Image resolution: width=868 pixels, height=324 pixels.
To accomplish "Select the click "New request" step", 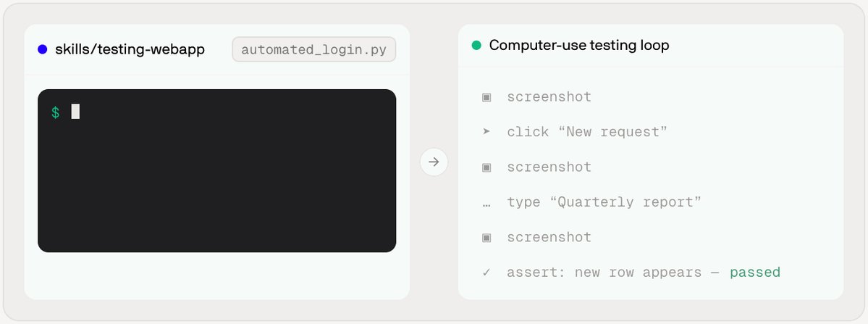I will click(587, 132).
